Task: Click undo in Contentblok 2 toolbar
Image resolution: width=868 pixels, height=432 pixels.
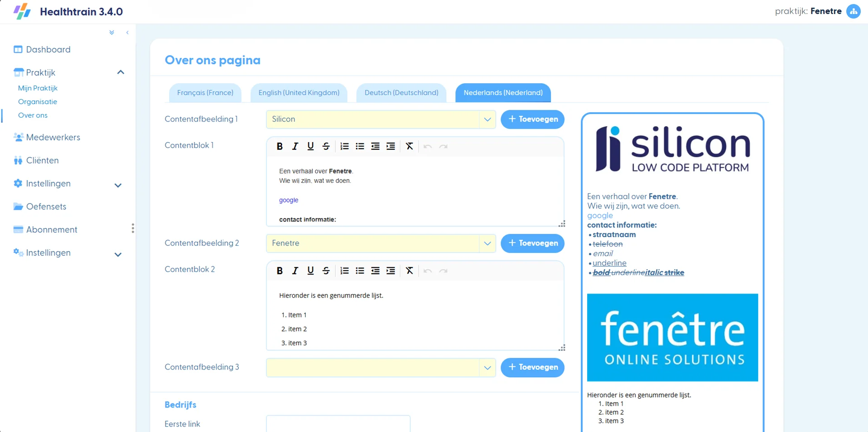Action: coord(428,271)
